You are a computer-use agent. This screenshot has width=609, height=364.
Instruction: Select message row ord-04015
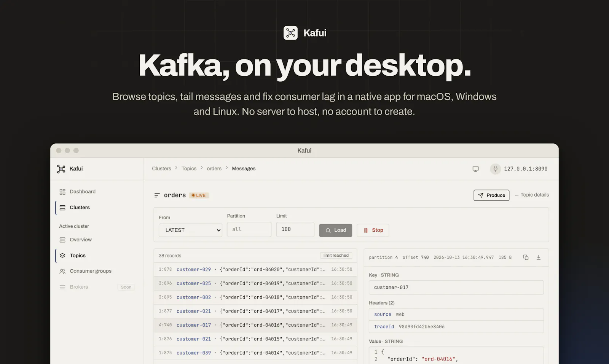(x=255, y=339)
